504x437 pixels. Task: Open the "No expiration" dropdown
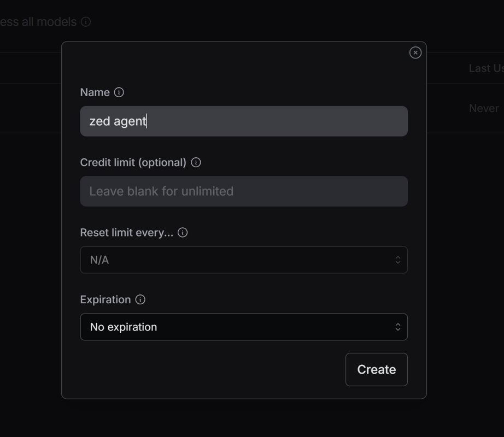coord(243,327)
